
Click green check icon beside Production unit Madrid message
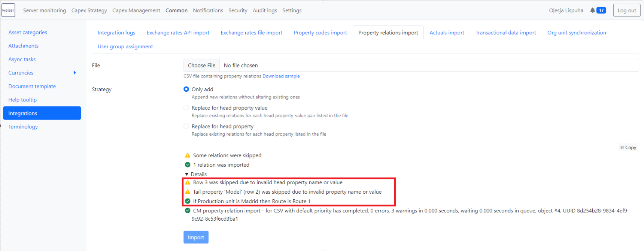188,201
